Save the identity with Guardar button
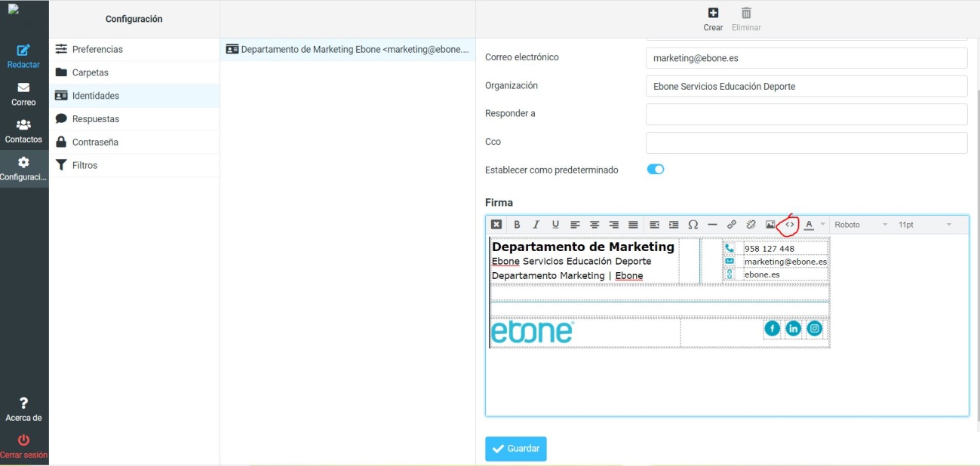Viewport: 980px width, 466px height. 516,449
